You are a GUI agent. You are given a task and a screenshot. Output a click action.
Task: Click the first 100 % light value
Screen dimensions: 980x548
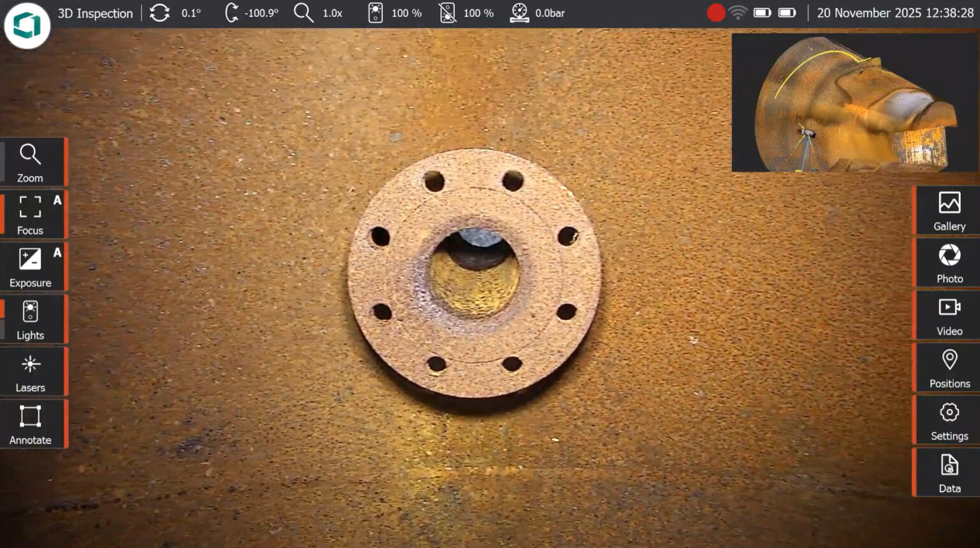[x=406, y=13]
